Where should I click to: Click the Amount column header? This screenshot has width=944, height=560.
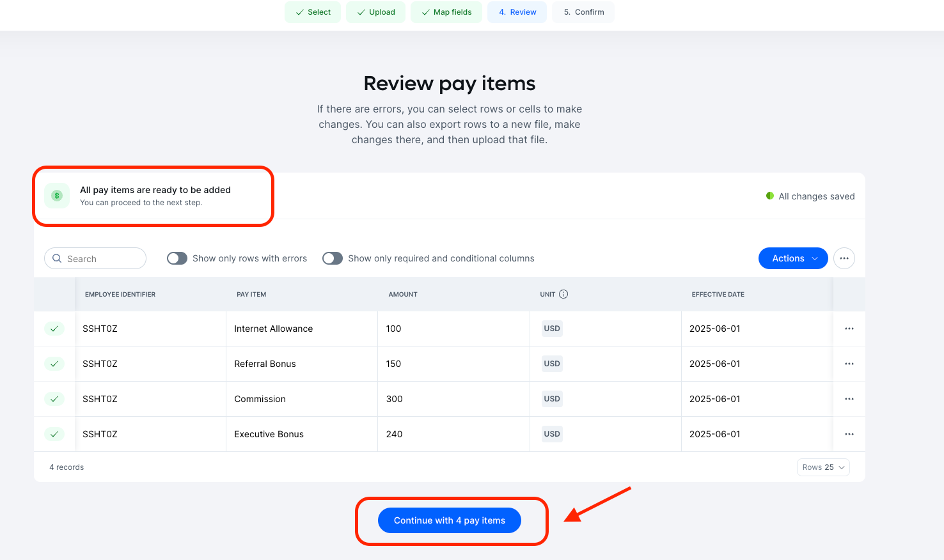pyautogui.click(x=403, y=294)
